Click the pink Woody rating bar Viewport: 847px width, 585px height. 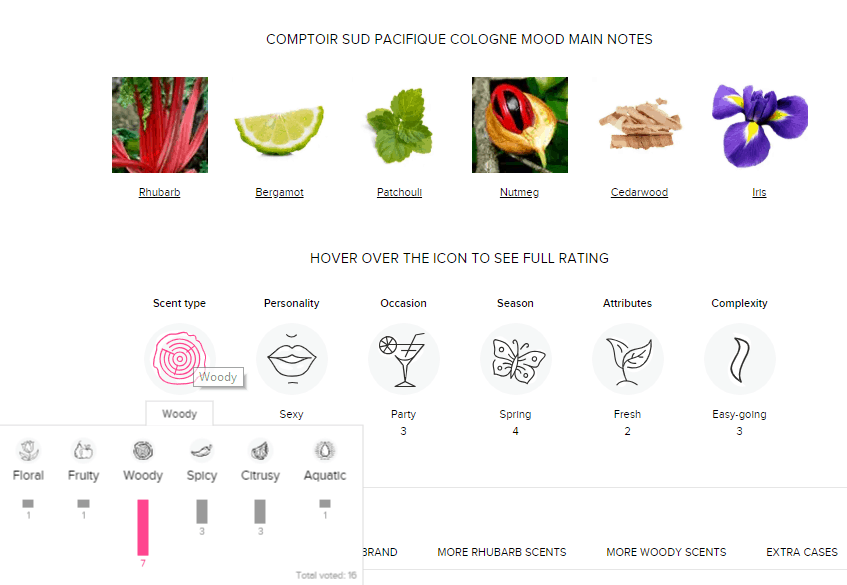pos(143,527)
